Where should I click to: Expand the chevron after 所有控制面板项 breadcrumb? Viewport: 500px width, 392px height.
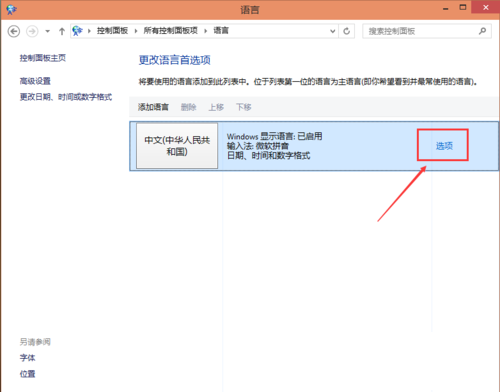(x=206, y=31)
